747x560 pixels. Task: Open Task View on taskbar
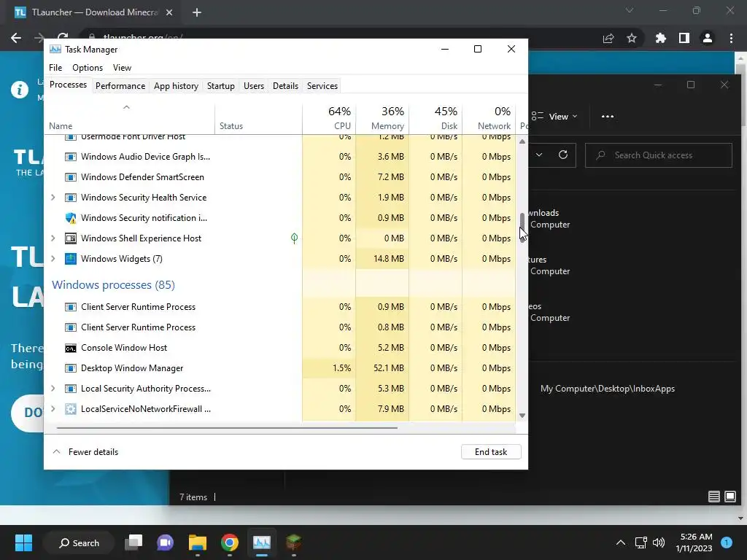click(134, 542)
